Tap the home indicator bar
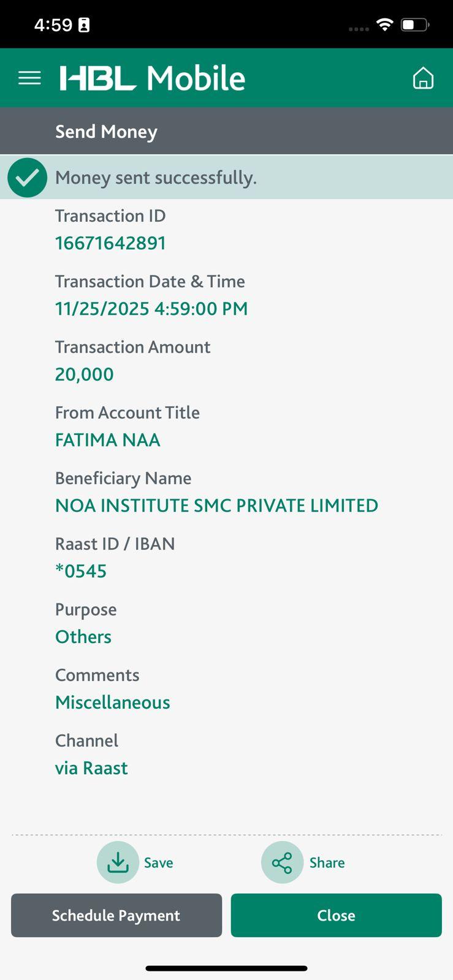453x980 pixels. point(226,968)
